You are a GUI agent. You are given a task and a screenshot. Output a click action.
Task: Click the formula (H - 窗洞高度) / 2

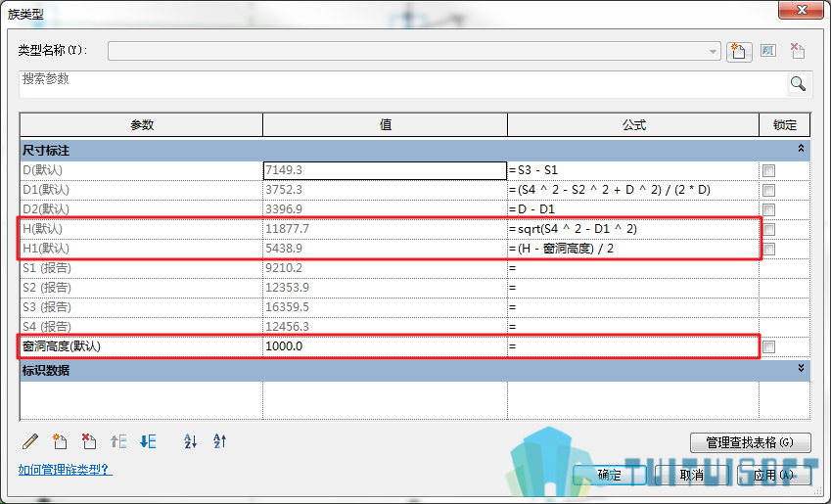coord(566,249)
